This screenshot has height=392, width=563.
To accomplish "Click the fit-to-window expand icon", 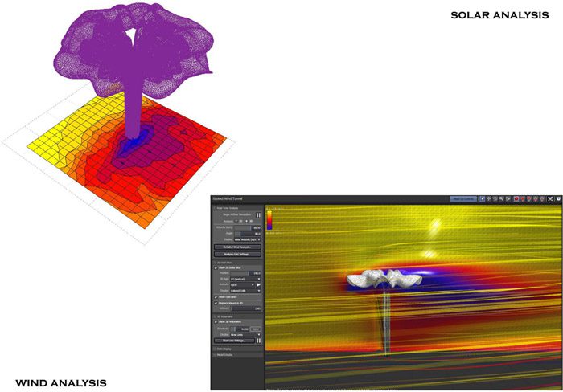I will pos(550,198).
